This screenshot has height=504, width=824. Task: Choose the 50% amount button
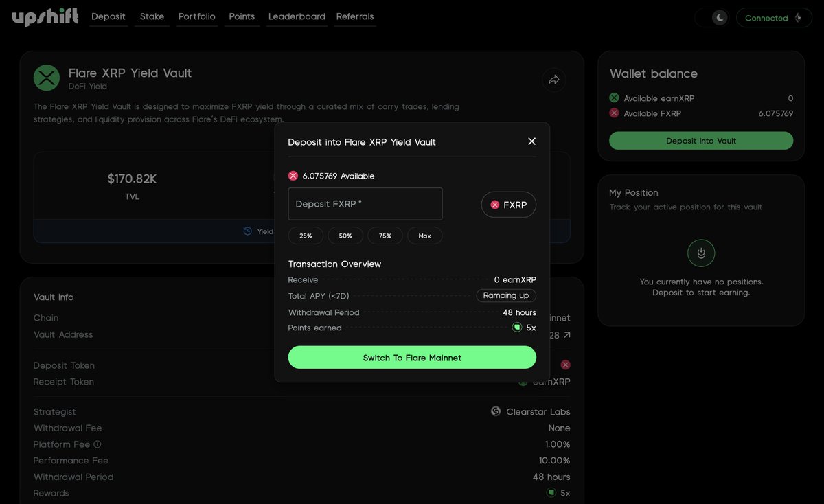click(x=345, y=236)
